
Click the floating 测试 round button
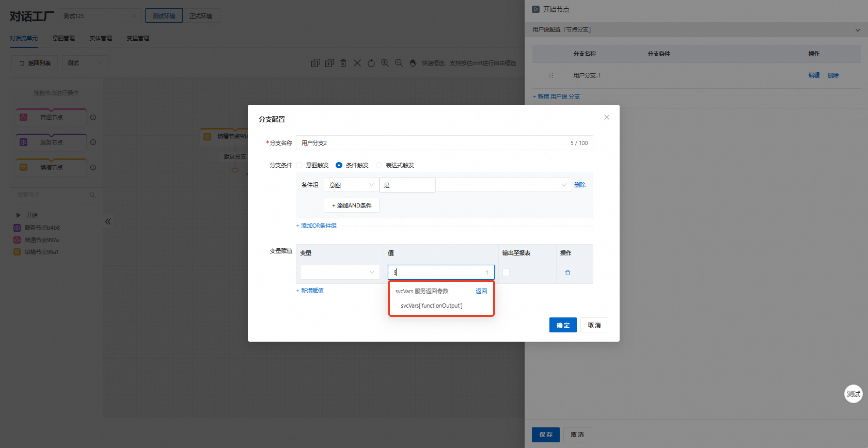pos(854,394)
